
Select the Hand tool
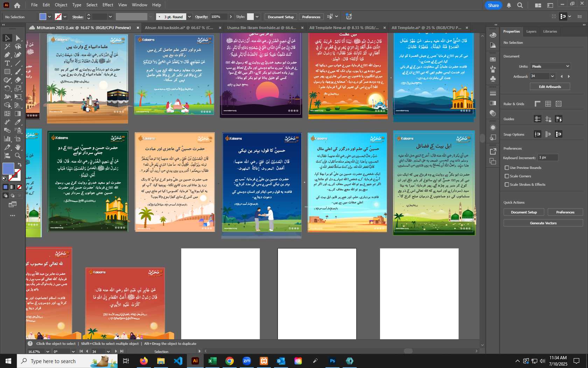coord(18,147)
